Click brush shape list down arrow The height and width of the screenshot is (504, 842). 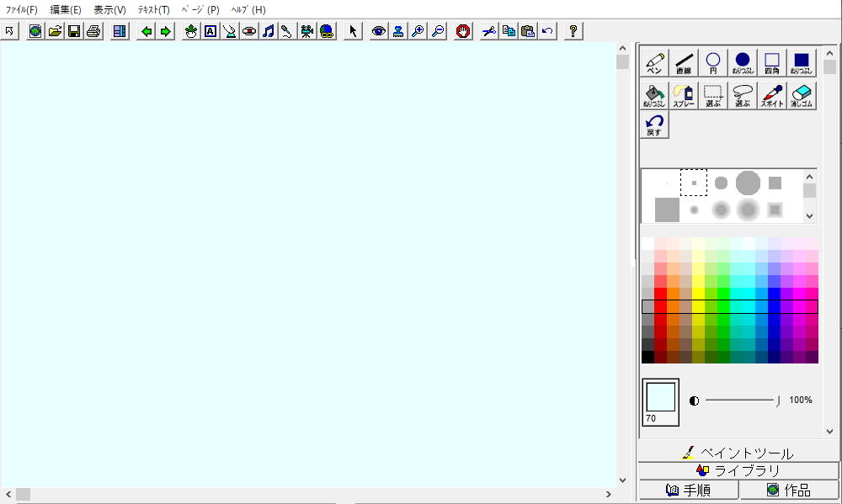[809, 215]
